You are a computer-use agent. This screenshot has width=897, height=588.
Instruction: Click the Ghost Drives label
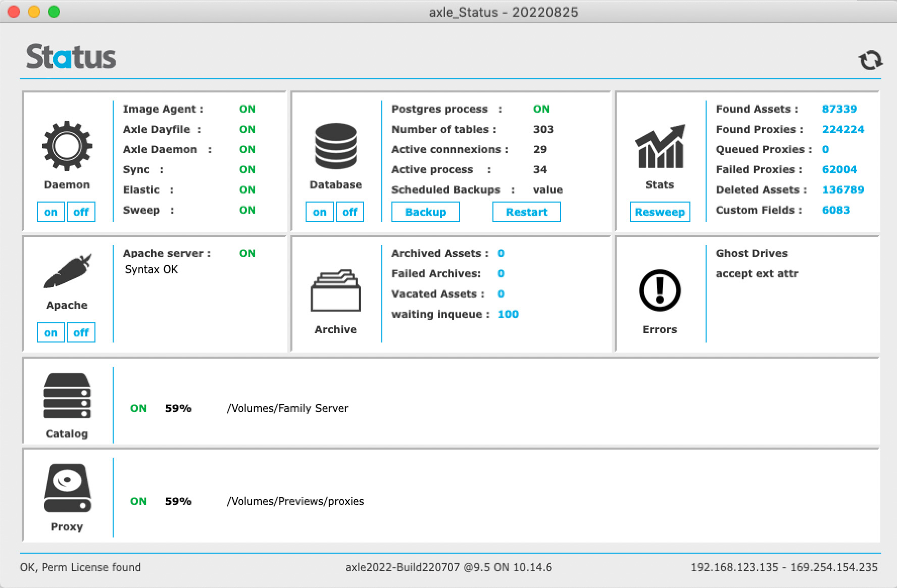(752, 253)
